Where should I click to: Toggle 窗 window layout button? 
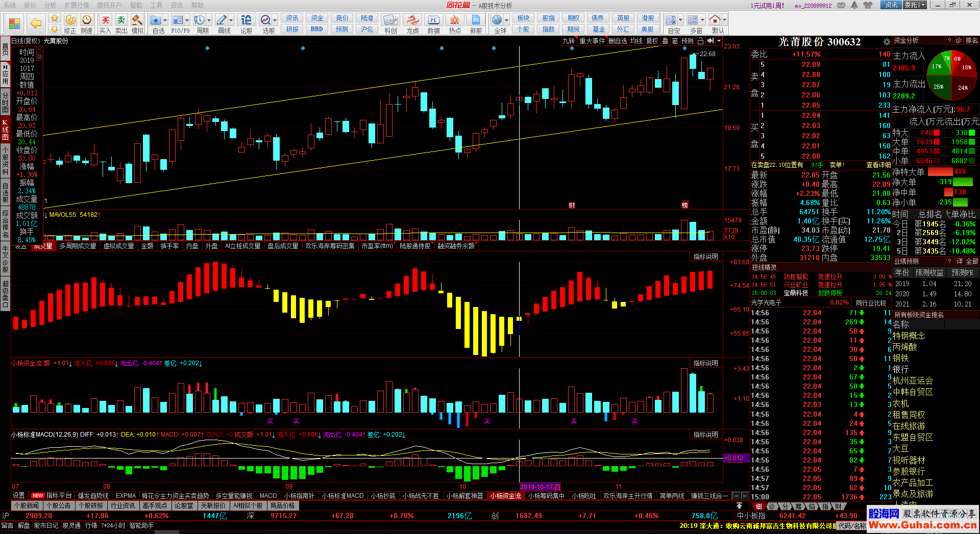click(675, 41)
